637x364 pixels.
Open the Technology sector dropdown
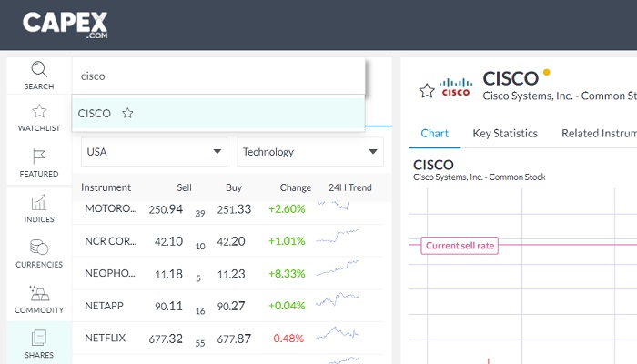[x=310, y=152]
